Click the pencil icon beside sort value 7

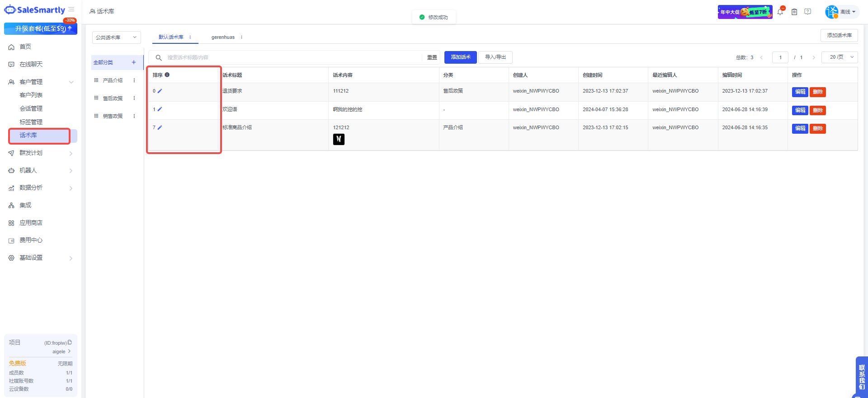[160, 128]
